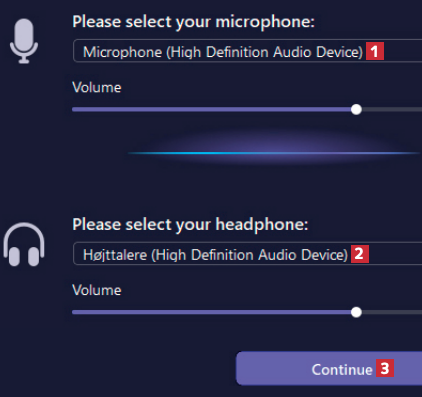Image resolution: width=422 pixels, height=397 pixels.
Task: Click the red number 3 marker
Action: point(385,368)
